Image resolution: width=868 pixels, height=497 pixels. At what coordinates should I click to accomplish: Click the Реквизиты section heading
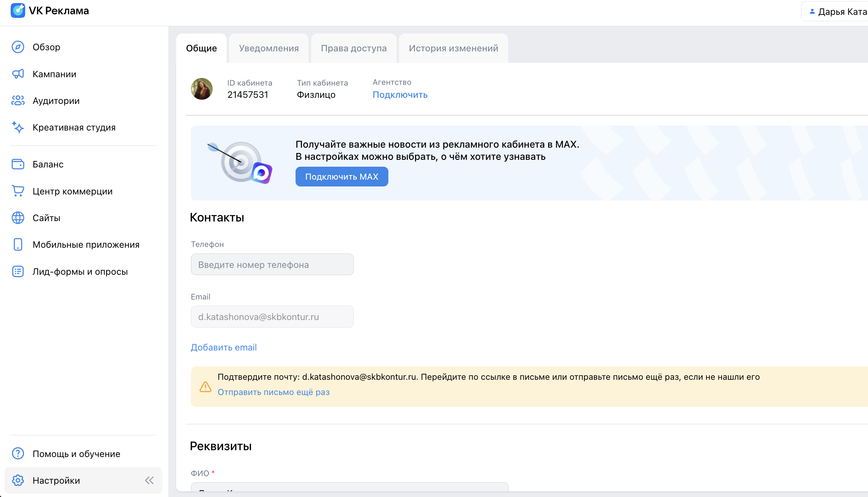221,446
